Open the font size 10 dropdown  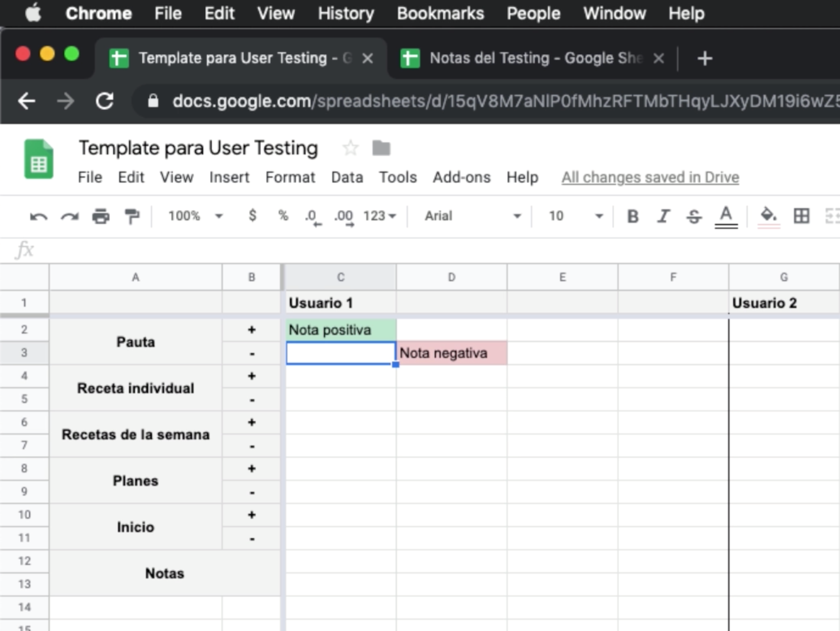575,216
